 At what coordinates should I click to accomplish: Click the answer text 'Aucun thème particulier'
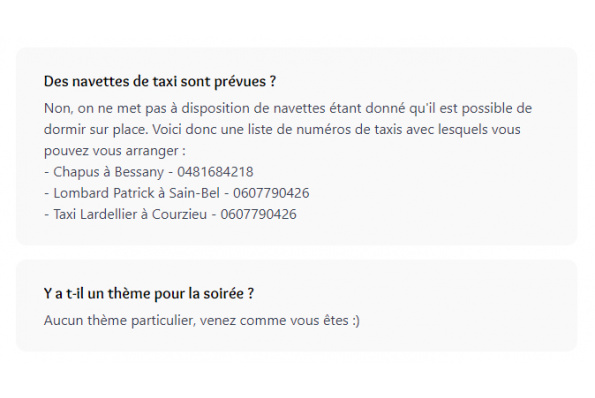119,320
